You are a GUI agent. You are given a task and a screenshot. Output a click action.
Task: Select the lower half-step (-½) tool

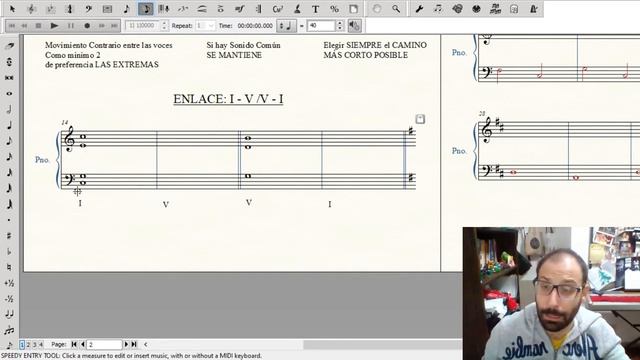coord(9,299)
